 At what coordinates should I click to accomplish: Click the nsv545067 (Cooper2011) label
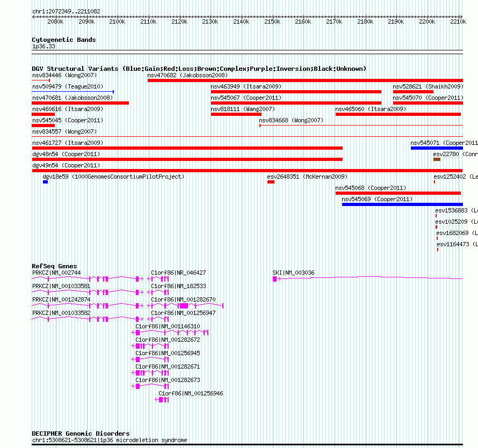click(x=246, y=98)
